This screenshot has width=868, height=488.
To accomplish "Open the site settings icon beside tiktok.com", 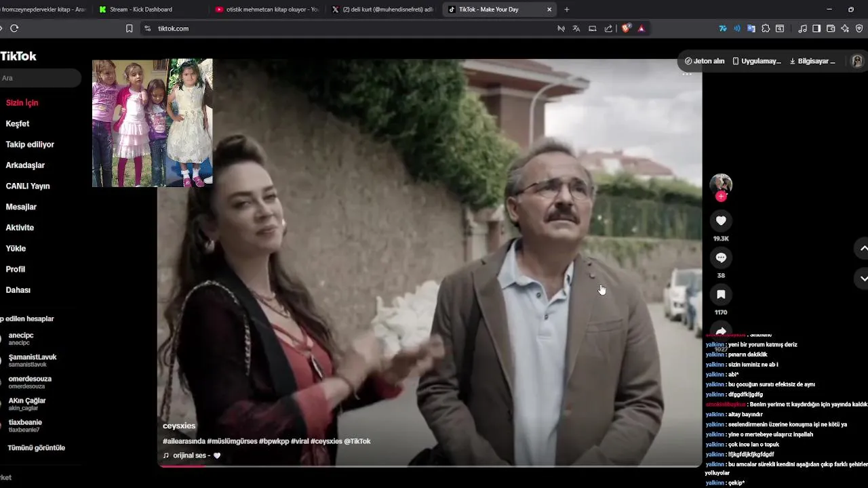I will click(147, 28).
